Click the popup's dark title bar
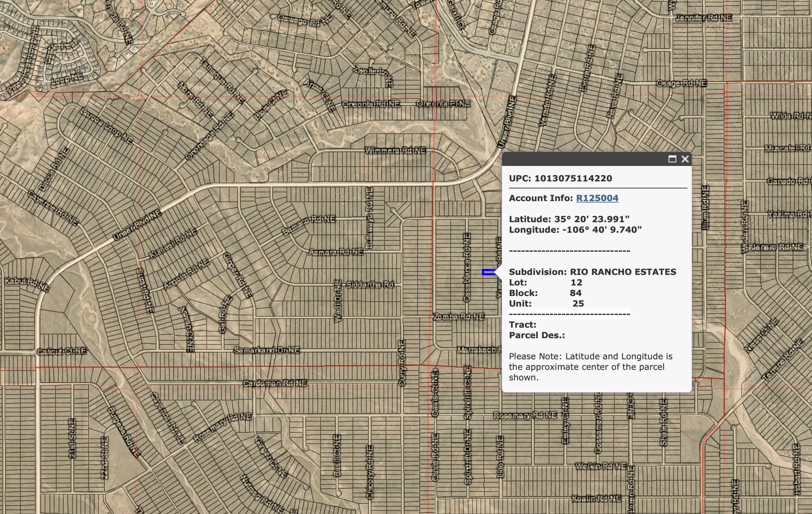The height and width of the screenshot is (514, 812). (x=584, y=159)
